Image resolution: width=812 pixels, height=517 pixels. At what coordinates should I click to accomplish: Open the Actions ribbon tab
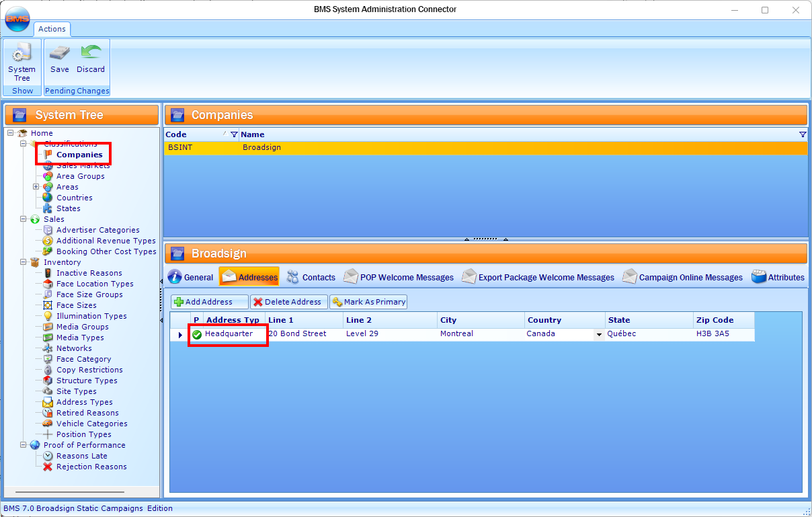click(x=52, y=29)
